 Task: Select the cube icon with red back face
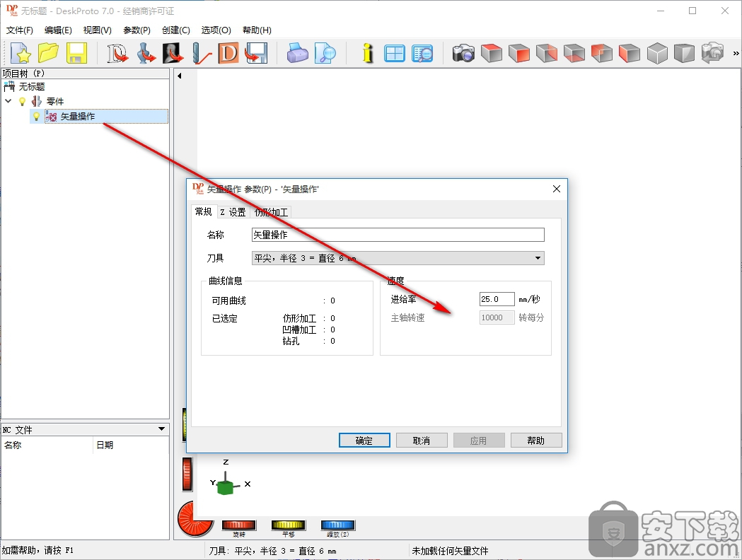(x=602, y=53)
